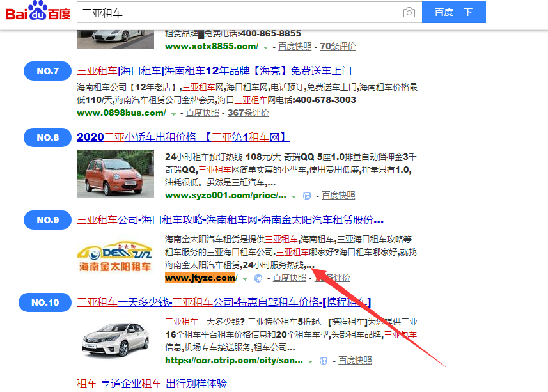View the 367条评价 reviews link
The image size is (548, 392).
tap(248, 113)
